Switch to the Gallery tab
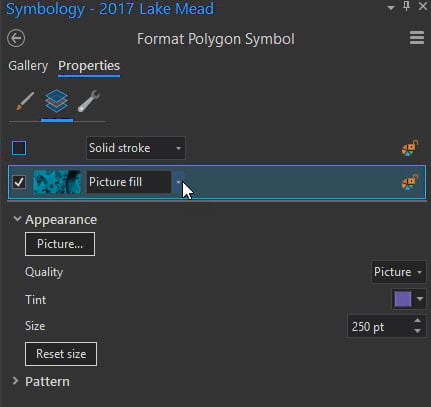Viewport: 431px width, 407px height. [x=28, y=66]
